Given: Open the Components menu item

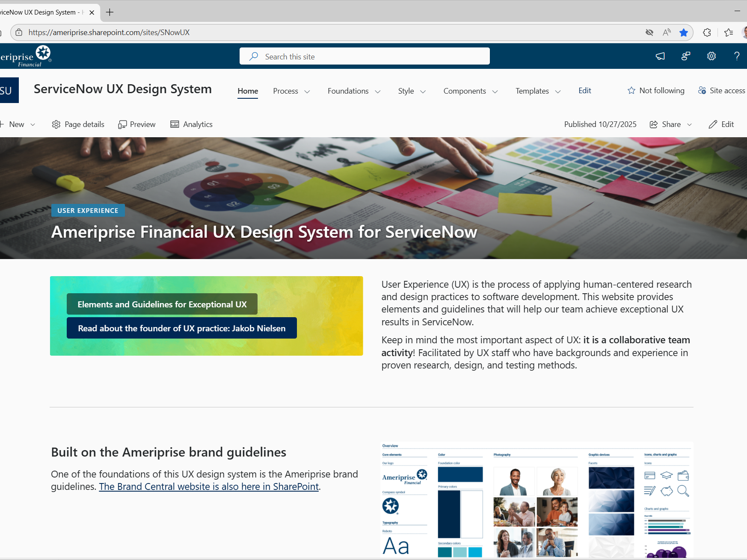Looking at the screenshot, I should click(x=465, y=91).
